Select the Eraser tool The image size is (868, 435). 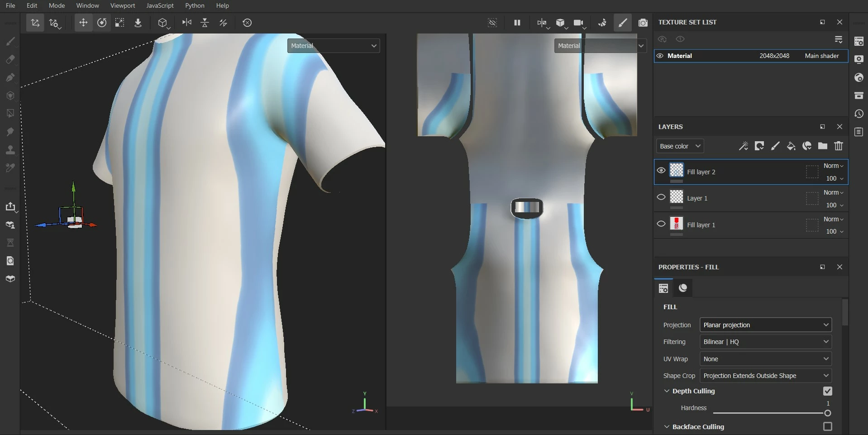point(10,59)
